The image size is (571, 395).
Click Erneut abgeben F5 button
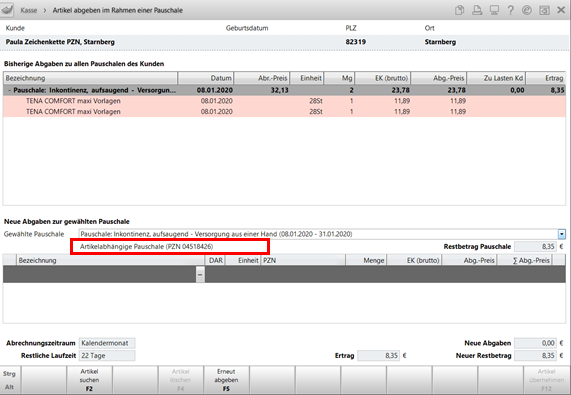point(226,380)
